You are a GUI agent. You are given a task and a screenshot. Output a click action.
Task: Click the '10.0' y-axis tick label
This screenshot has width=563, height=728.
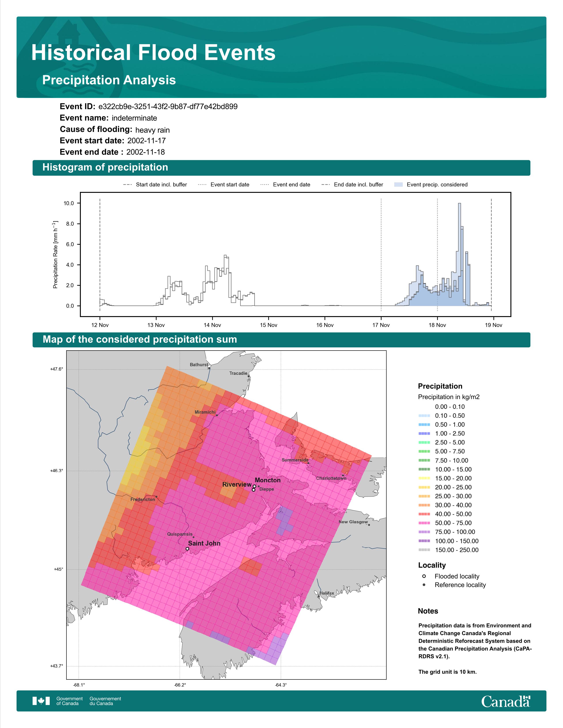(69, 203)
